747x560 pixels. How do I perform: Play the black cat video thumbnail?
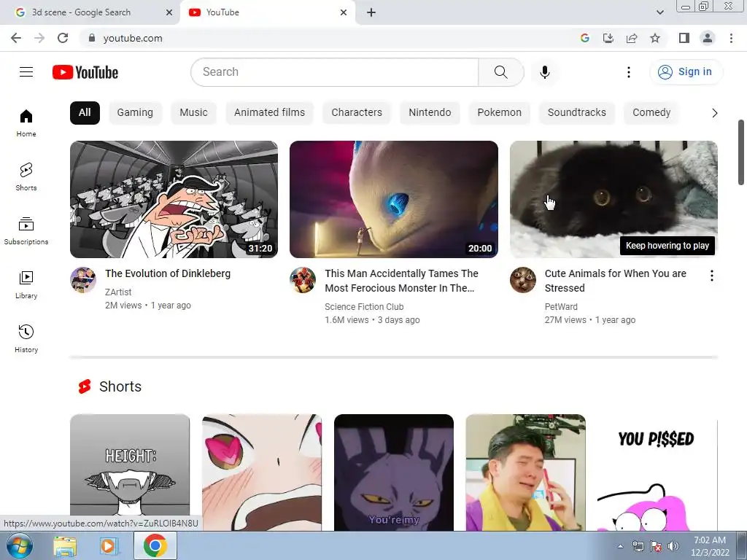[x=614, y=199]
